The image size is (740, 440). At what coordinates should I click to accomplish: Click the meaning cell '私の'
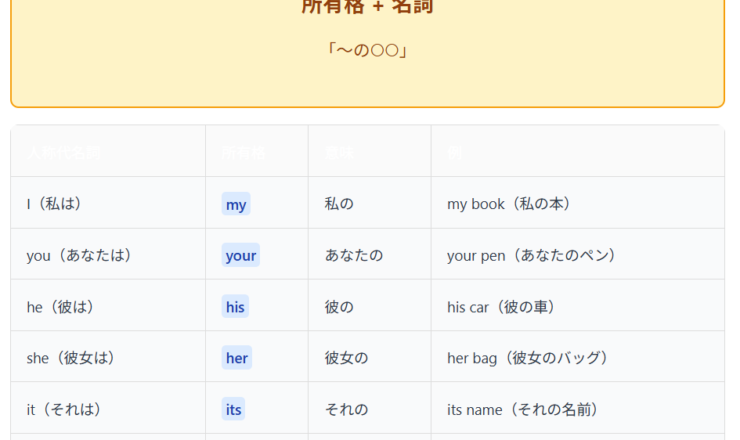pyautogui.click(x=370, y=203)
